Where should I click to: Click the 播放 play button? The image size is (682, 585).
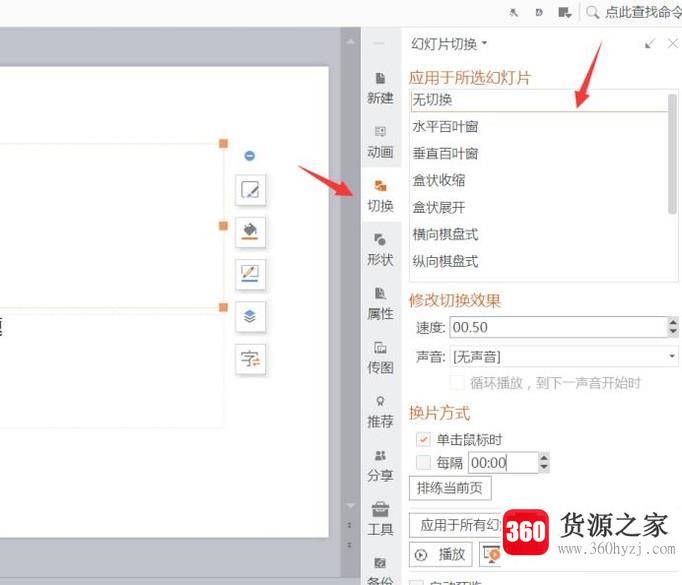(441, 554)
